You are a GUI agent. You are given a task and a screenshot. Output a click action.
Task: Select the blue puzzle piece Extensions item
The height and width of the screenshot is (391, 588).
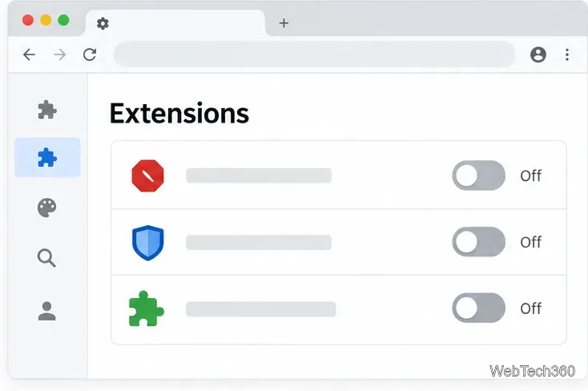coord(47,157)
